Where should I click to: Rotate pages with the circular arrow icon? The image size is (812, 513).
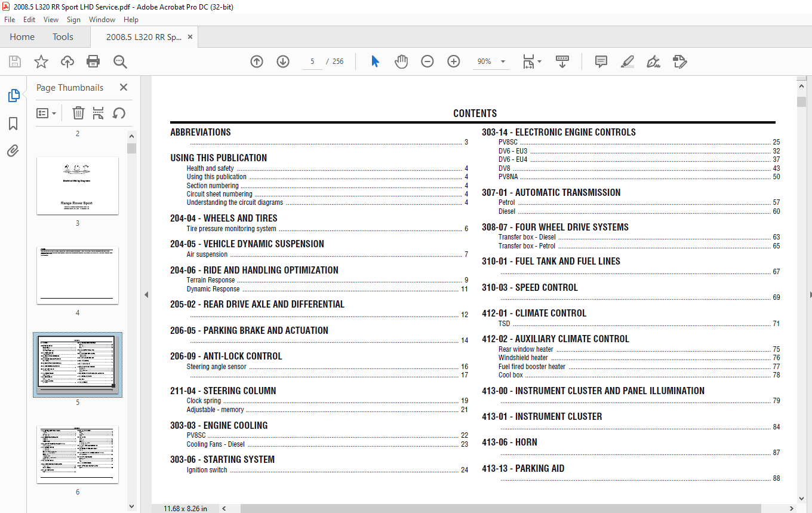119,113
